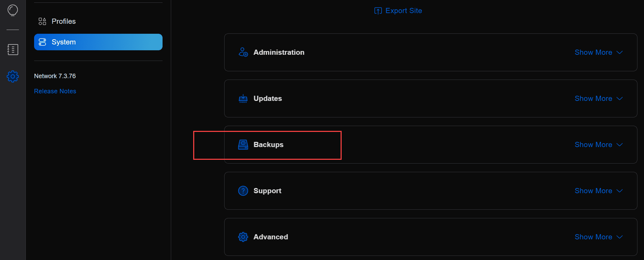
Task: Show more Backups options
Action: (x=599, y=145)
